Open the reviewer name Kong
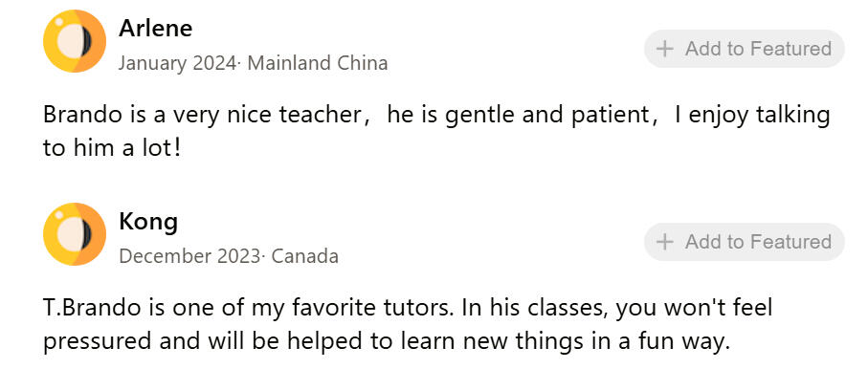The image size is (868, 391). [x=148, y=222]
